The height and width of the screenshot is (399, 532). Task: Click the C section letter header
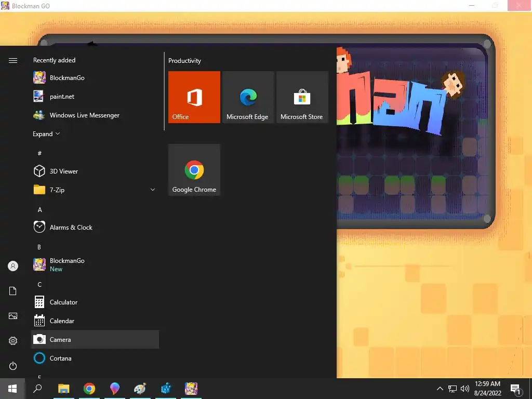pyautogui.click(x=39, y=284)
